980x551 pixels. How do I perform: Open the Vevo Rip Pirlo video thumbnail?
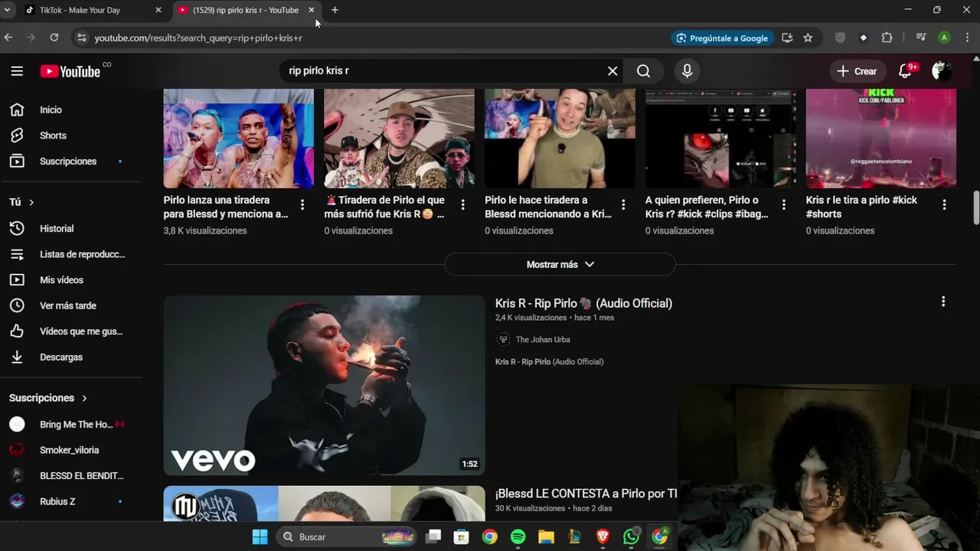coord(324,386)
